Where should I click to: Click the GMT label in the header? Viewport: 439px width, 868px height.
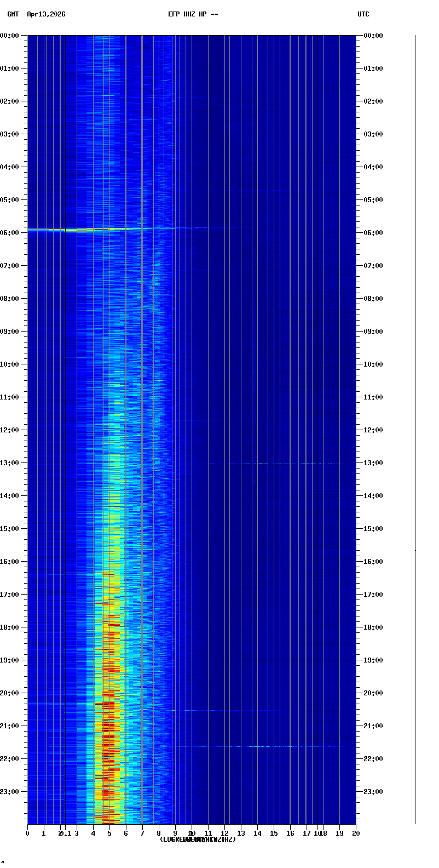point(13,14)
